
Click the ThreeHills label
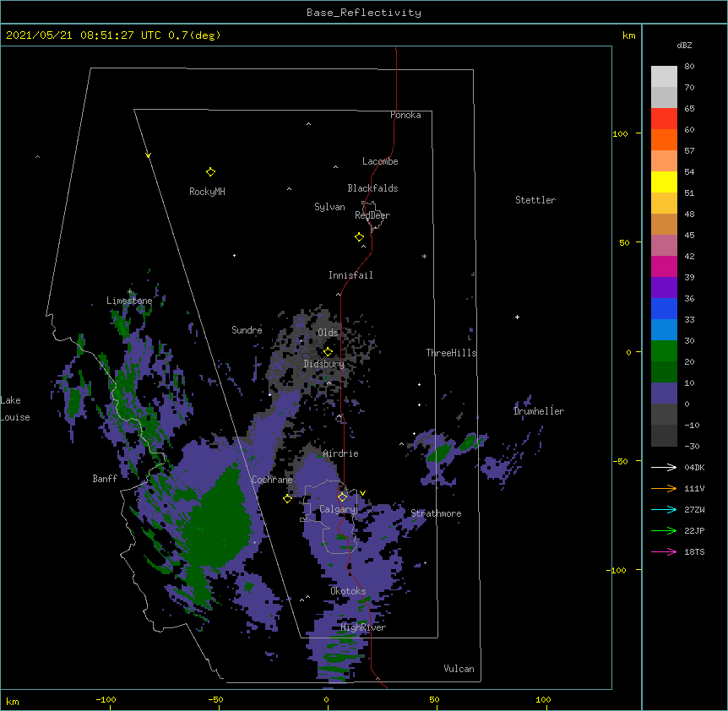coord(451,353)
